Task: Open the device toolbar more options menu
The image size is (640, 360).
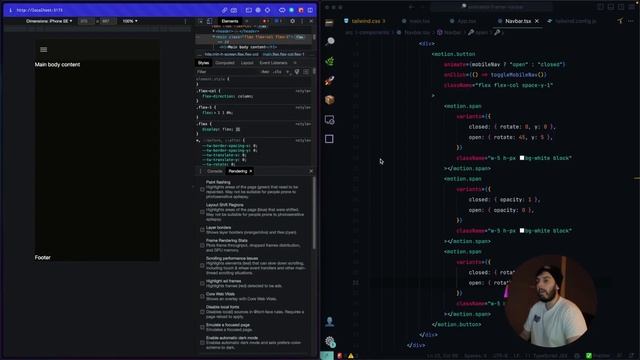Action: pyautogui.click(x=185, y=21)
